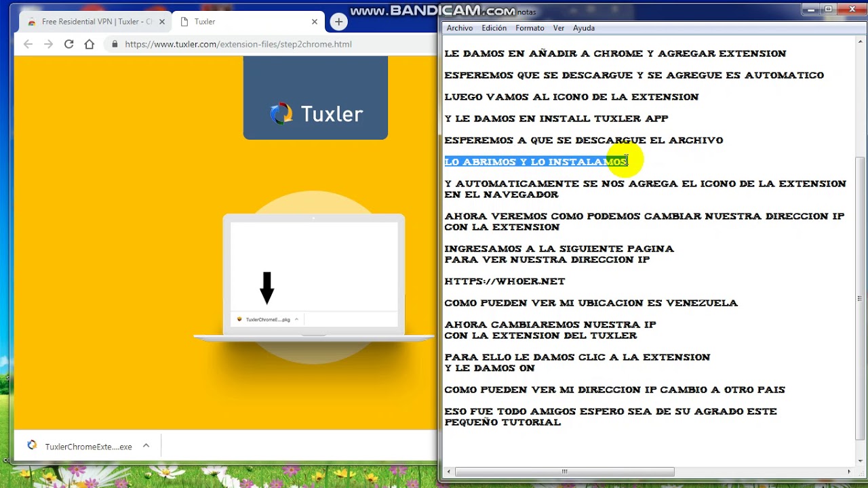
Task: Go to the Chrome home page
Action: (x=89, y=44)
